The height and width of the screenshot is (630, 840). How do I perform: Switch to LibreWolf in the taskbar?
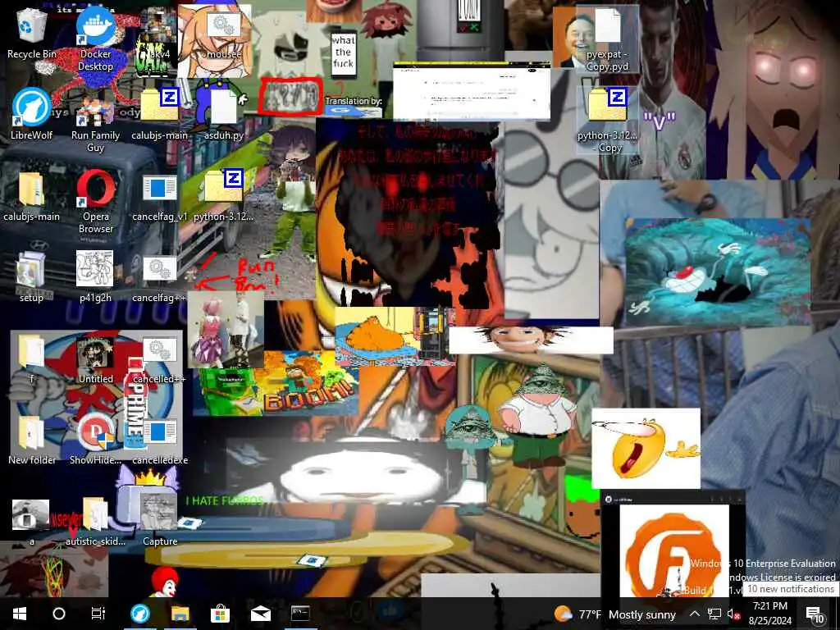pos(140,614)
